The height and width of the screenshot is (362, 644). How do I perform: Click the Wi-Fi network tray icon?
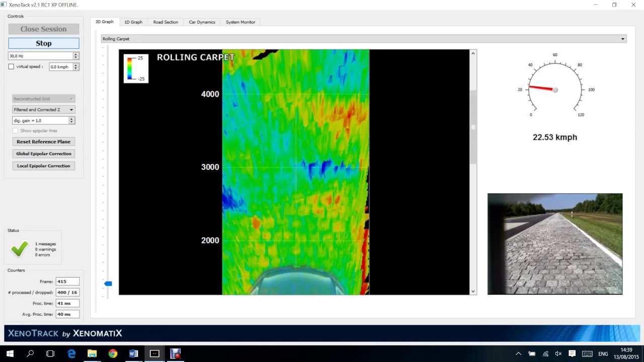[x=545, y=354]
